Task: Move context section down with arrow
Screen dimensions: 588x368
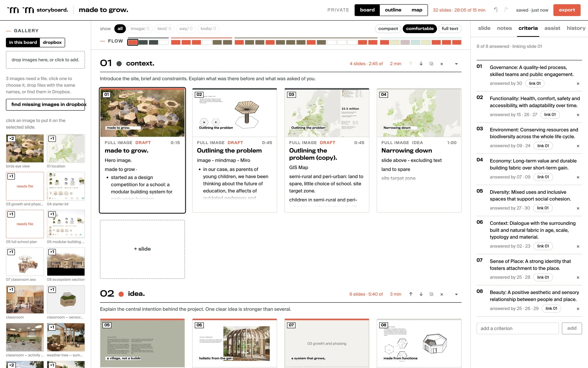Action: click(x=421, y=64)
